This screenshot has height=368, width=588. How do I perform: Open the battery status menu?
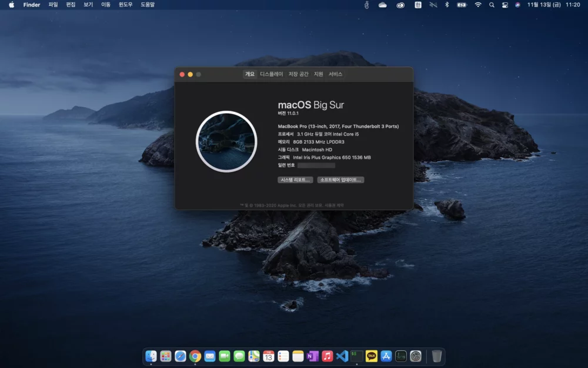click(462, 5)
